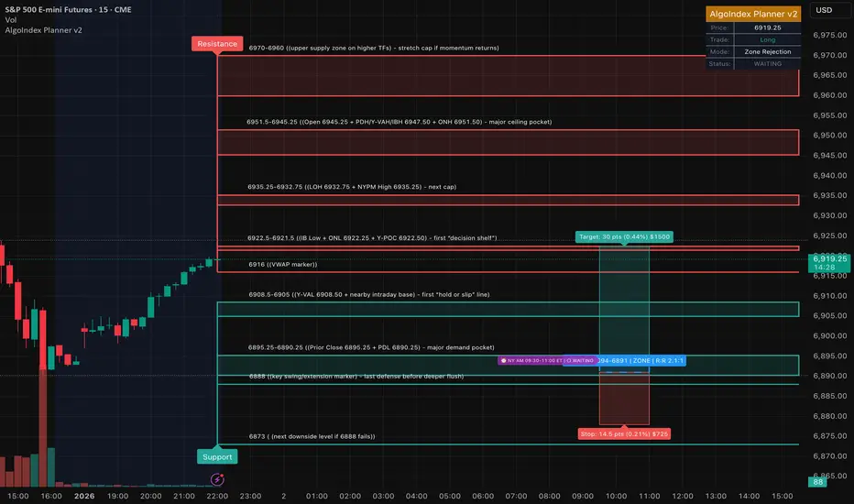854x504 pixels.
Task: Click the Target 30 pts $1500 label
Action: point(624,236)
